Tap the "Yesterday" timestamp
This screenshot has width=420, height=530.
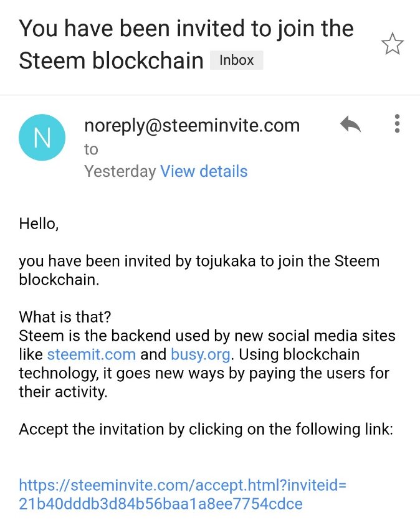coord(120,171)
